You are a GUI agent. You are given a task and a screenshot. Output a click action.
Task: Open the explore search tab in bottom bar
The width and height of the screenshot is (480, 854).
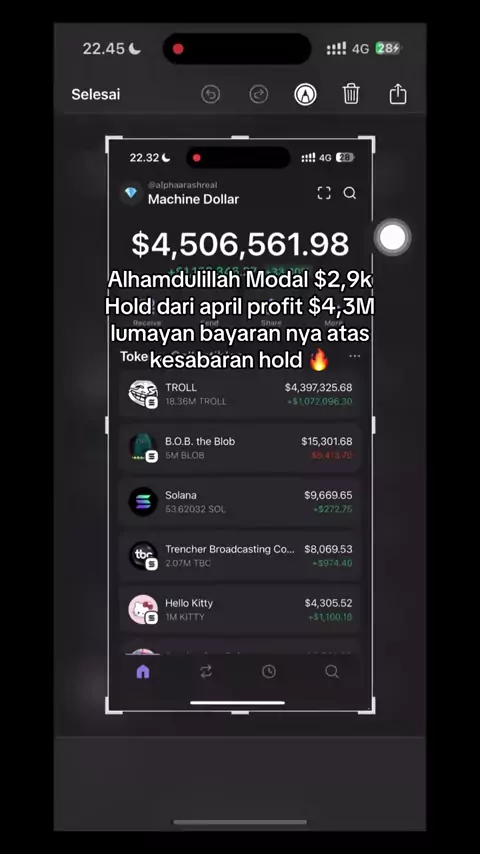click(332, 672)
